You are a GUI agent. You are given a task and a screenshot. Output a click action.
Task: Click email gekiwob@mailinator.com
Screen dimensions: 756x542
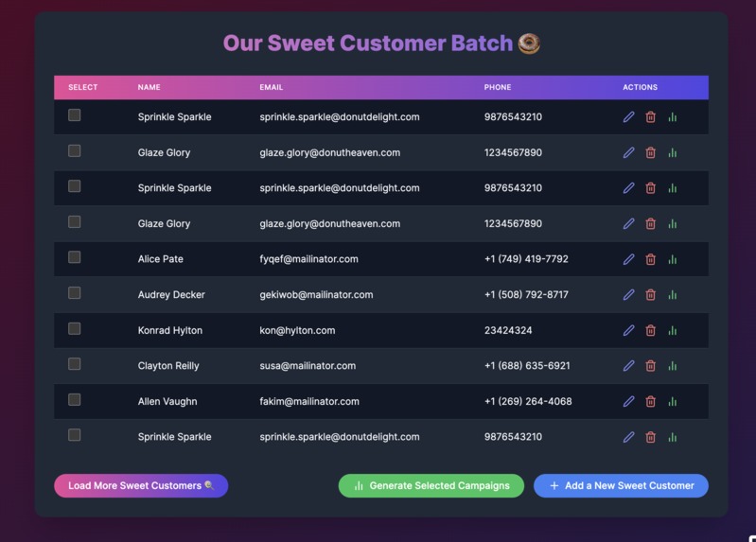tap(316, 294)
